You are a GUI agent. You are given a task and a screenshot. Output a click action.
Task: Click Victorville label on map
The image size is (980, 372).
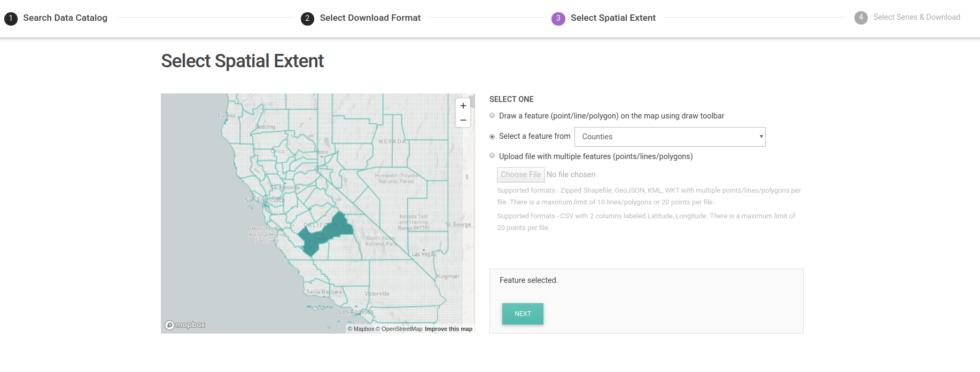pyautogui.click(x=377, y=294)
